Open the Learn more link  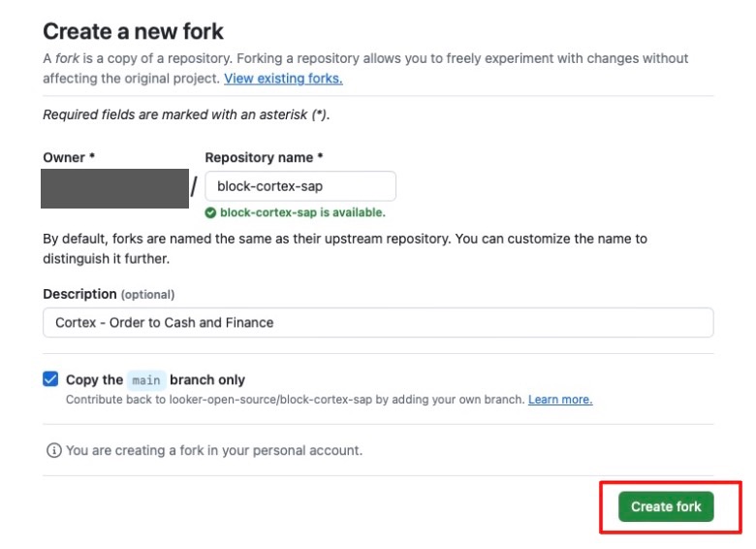coord(560,400)
